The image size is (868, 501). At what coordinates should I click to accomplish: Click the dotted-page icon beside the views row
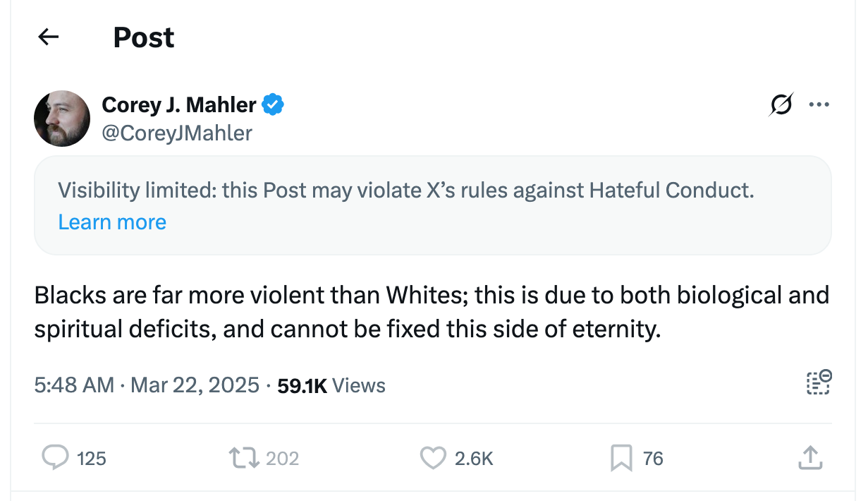tap(818, 382)
